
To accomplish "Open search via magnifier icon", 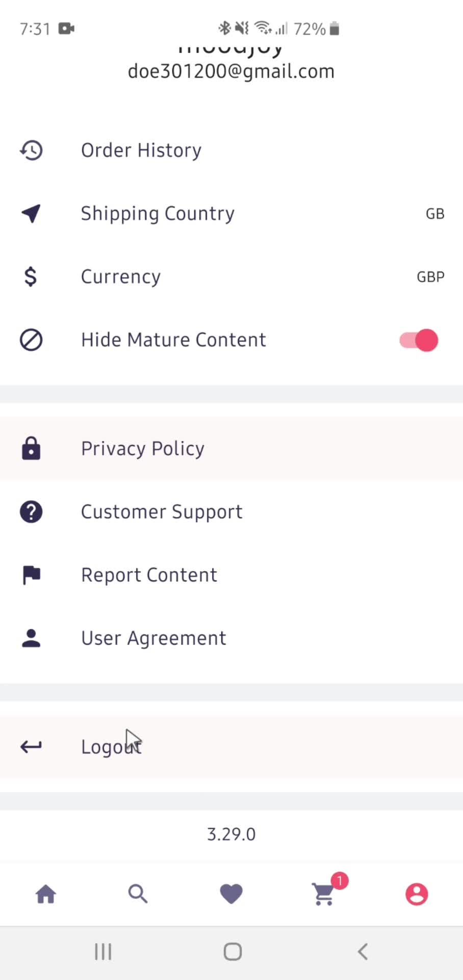I will pyautogui.click(x=138, y=894).
